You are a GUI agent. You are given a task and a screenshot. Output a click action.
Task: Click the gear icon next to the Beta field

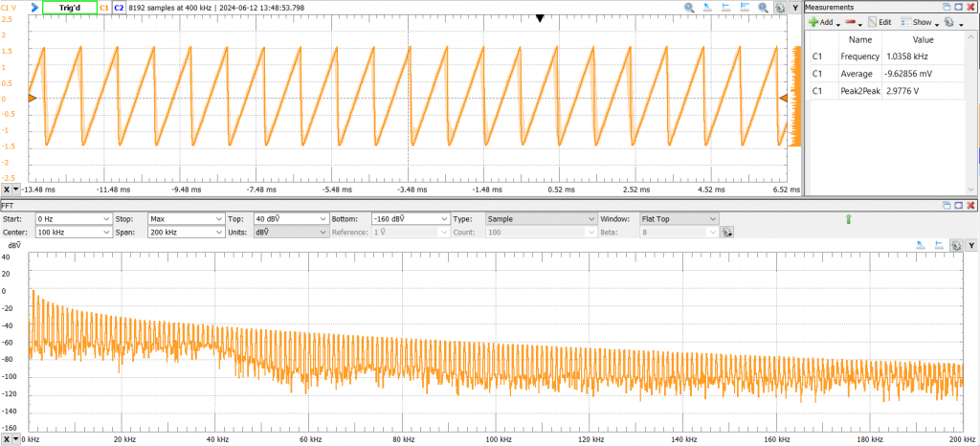tap(727, 233)
